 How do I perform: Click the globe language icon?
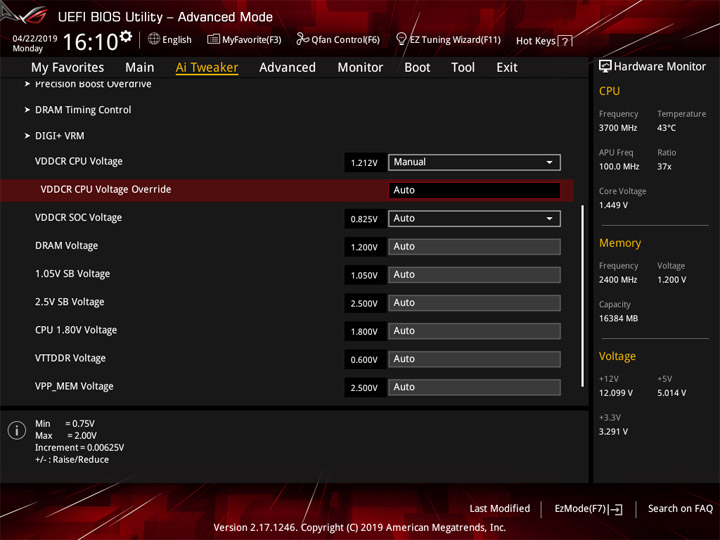pos(154,39)
